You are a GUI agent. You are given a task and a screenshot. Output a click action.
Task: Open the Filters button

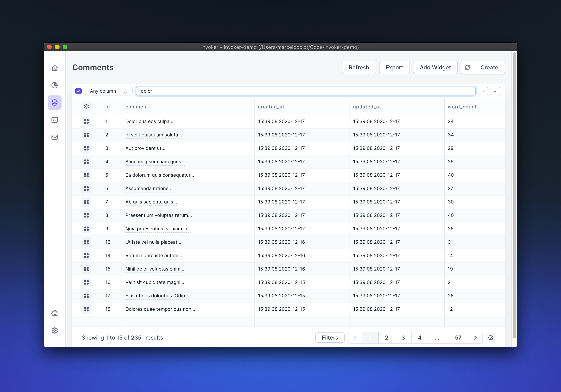coord(330,338)
